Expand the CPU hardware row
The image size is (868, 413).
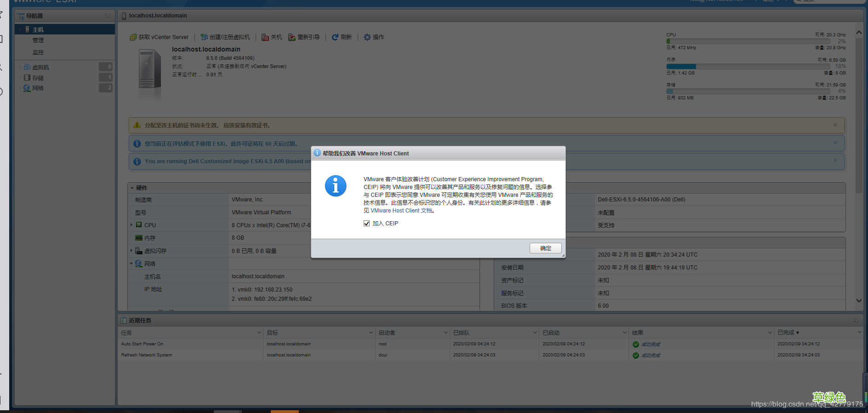[x=131, y=225]
